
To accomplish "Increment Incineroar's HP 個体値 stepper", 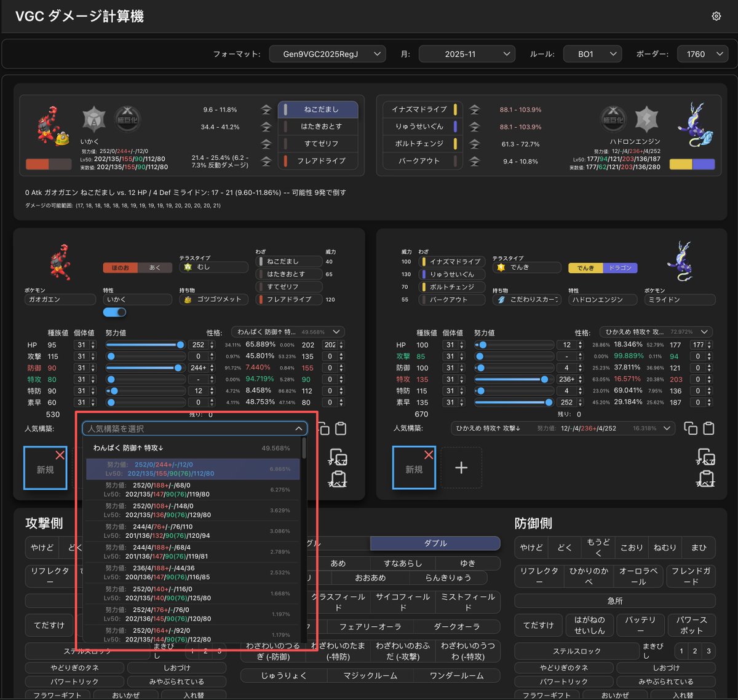I will point(93,343).
